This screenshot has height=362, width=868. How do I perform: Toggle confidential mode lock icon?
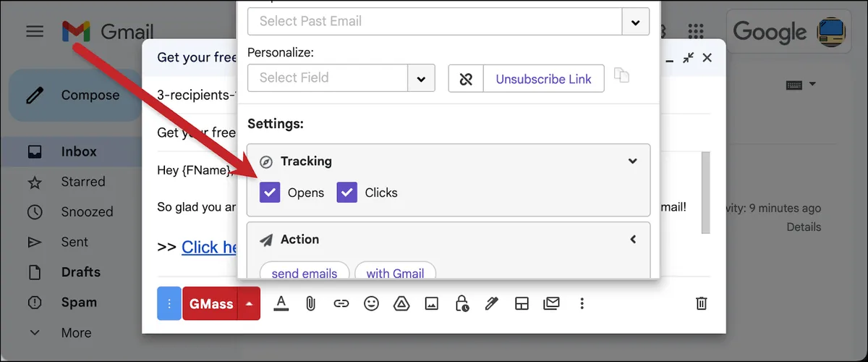point(461,304)
